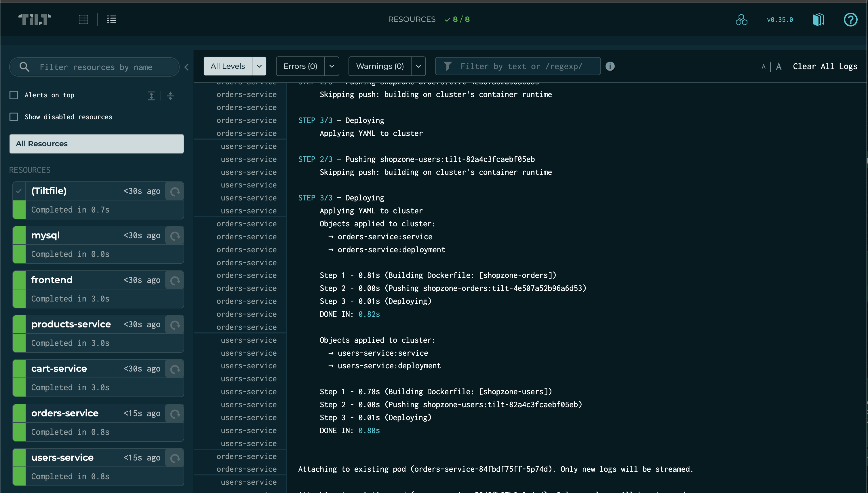Expand the Warnings (0) dropdown arrow
Screen dimensions: 868x493
[x=418, y=66]
